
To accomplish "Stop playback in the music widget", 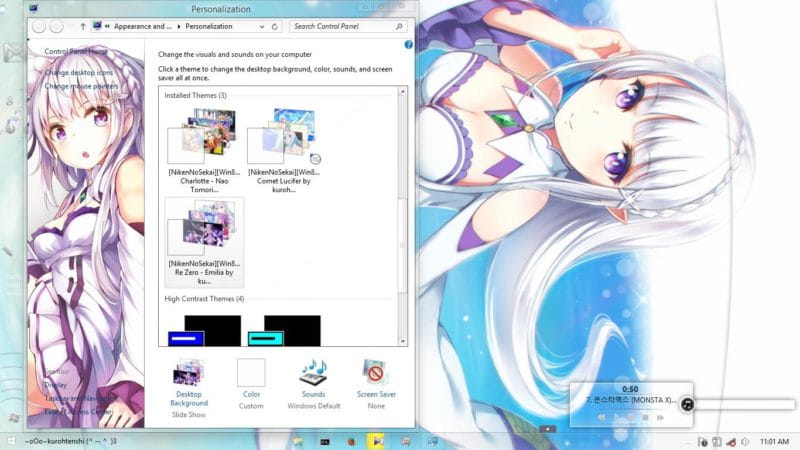I will coord(645,417).
